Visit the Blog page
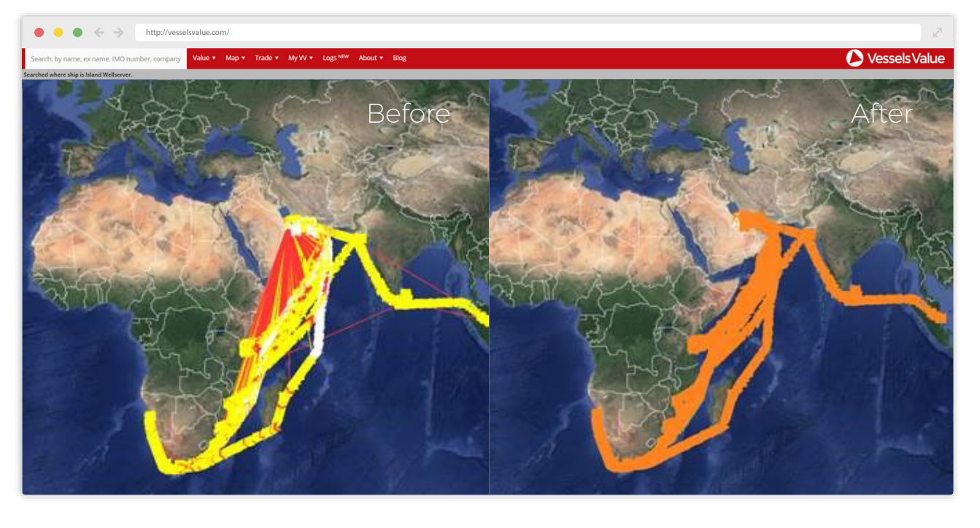This screenshot has height=528, width=980. pos(398,58)
